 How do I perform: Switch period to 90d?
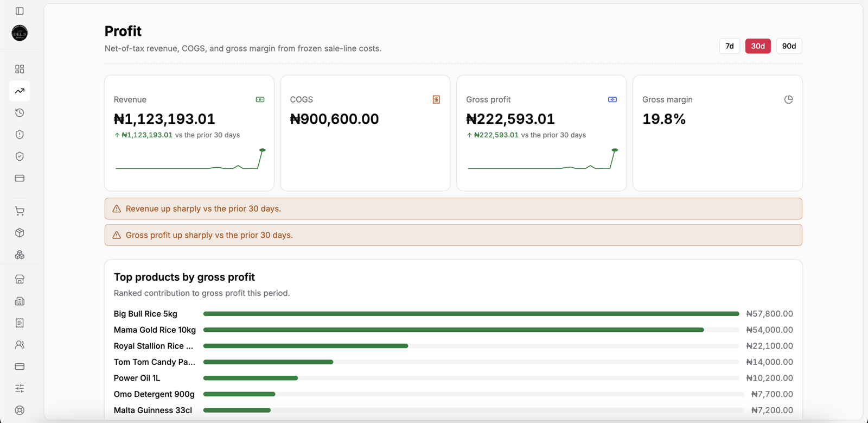(789, 46)
